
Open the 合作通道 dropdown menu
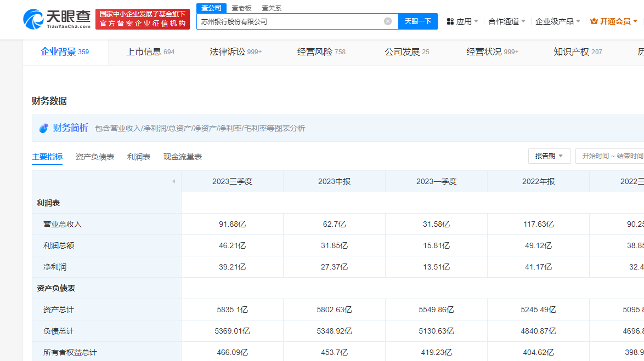tap(507, 21)
